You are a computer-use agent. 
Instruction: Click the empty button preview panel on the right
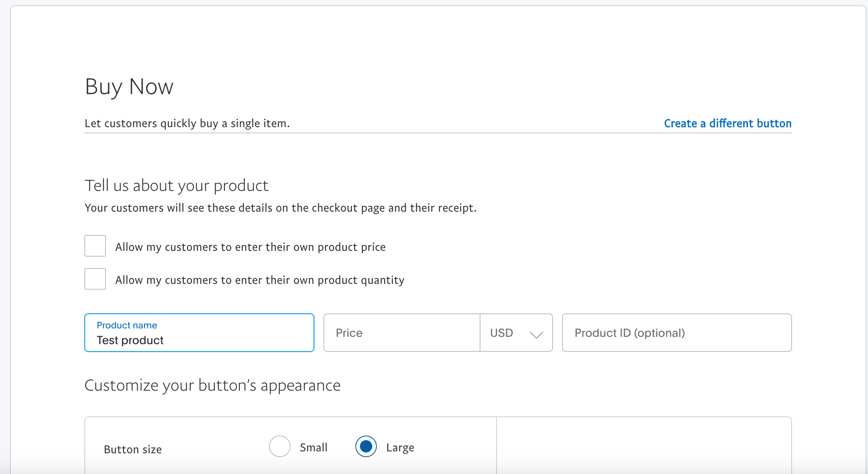point(644,446)
